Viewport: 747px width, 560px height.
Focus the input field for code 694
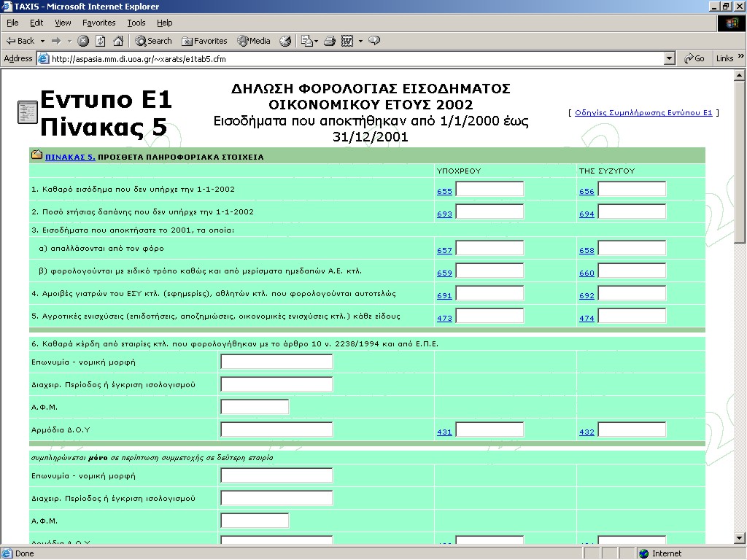[632, 212]
